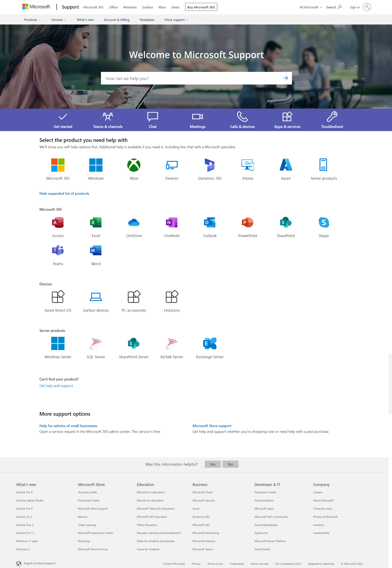This screenshot has width=392, height=568.
Task: Open the Troubleshoot wrench icon
Action: pyautogui.click(x=332, y=117)
